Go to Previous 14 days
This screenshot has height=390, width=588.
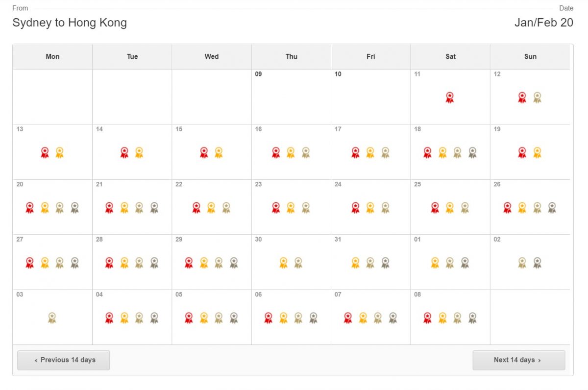(x=64, y=360)
